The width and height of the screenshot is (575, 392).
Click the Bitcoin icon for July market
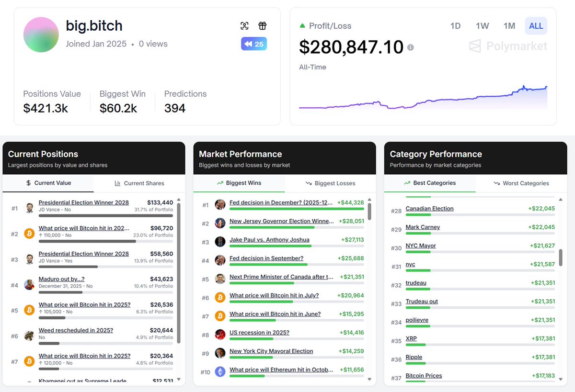[220, 298]
